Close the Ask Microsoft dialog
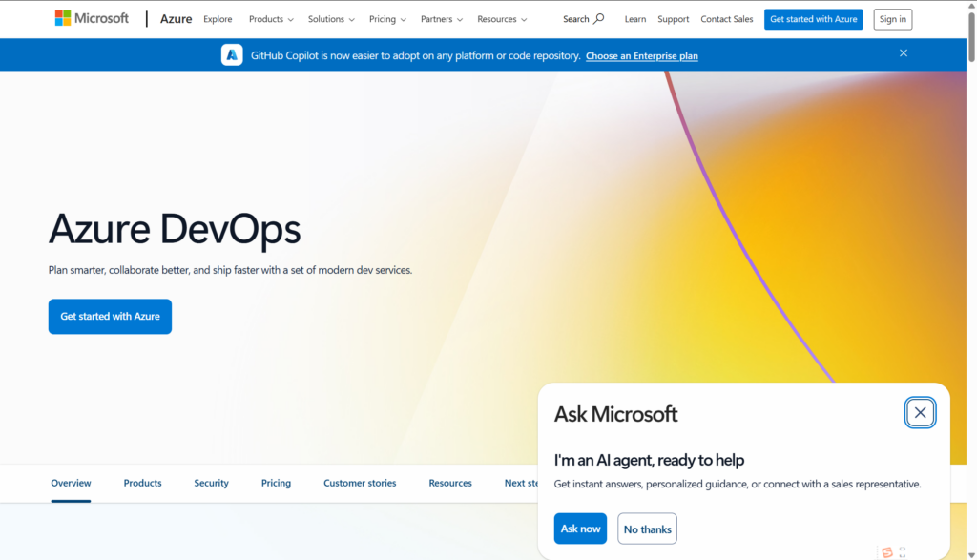Screen dimensions: 977x560 (920, 412)
